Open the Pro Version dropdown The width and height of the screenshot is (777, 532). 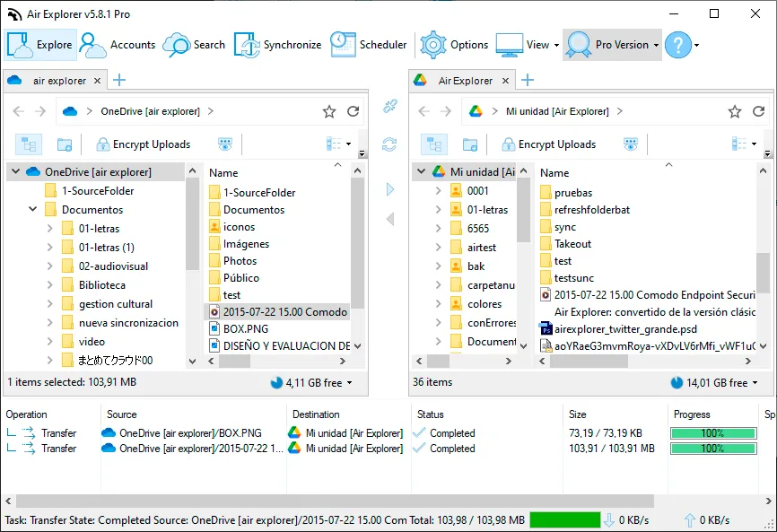[x=612, y=45]
